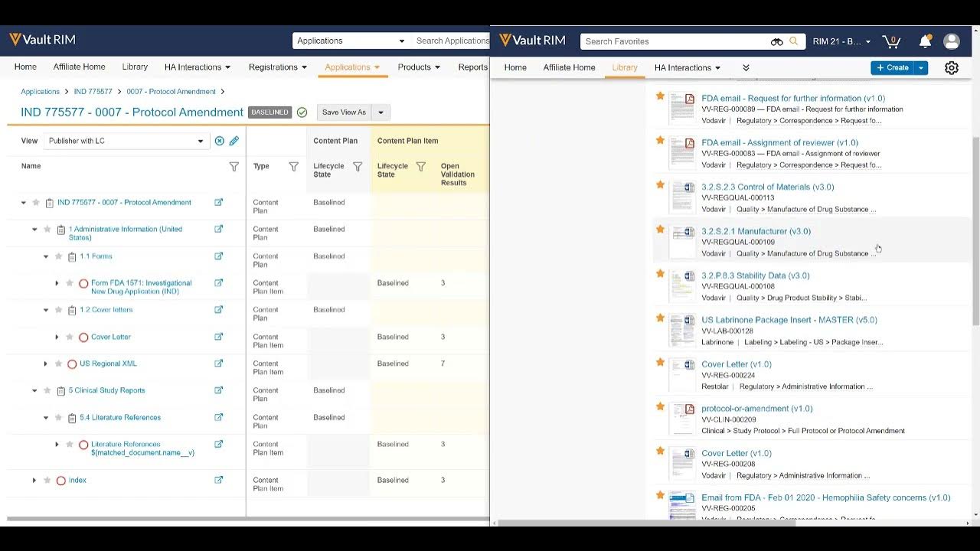Screen dimensions: 980x551
Task: Open the Registrations menu
Action: (x=278, y=67)
